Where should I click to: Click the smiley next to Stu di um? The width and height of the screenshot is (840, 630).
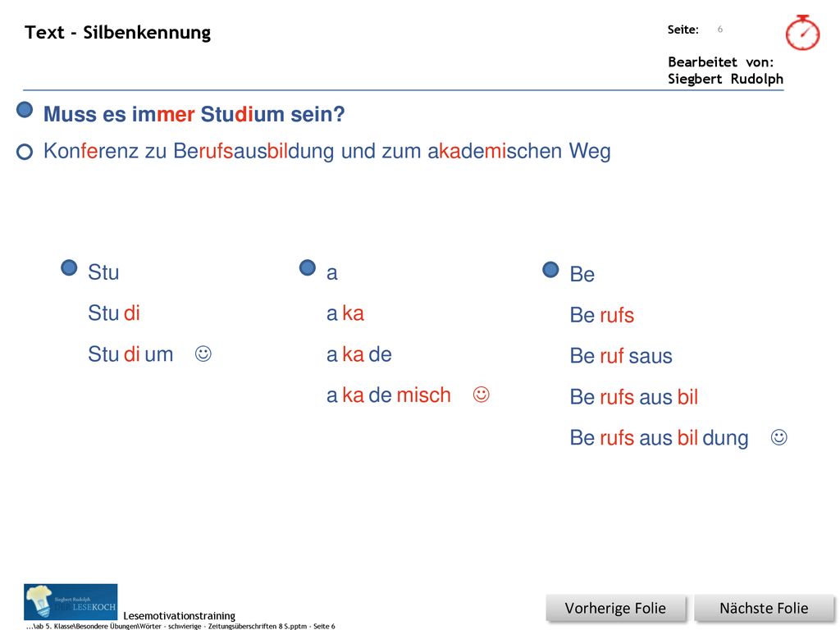tap(203, 354)
